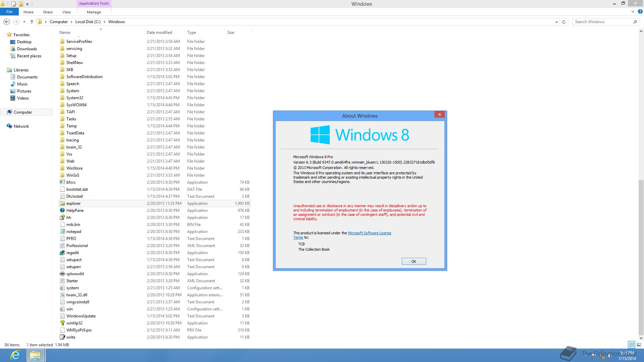This screenshot has height=362, width=644.
Task: Click the New Folder quick access icon
Action: (x=21, y=4)
